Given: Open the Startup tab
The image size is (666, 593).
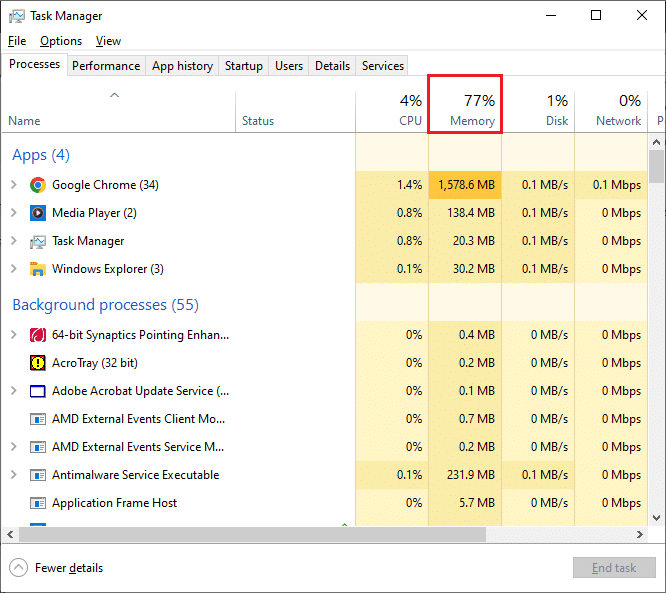Looking at the screenshot, I should point(243,66).
